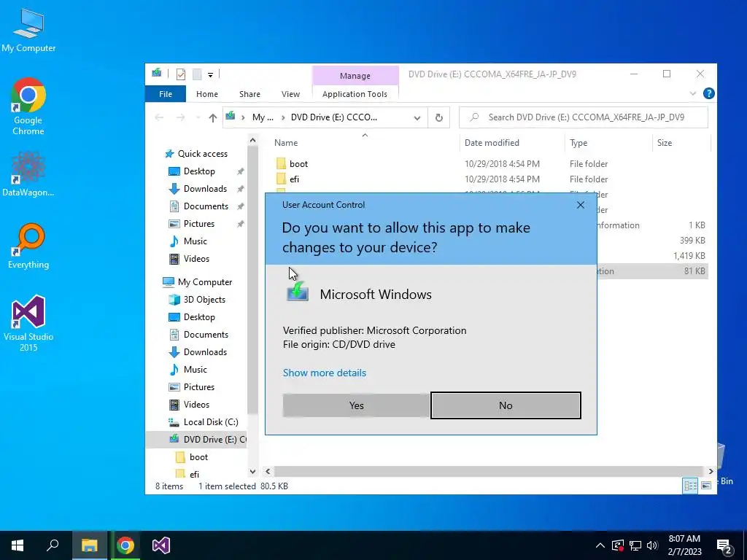This screenshot has height=560, width=747.
Task: Select My Computer in navigation pane
Action: (x=205, y=282)
